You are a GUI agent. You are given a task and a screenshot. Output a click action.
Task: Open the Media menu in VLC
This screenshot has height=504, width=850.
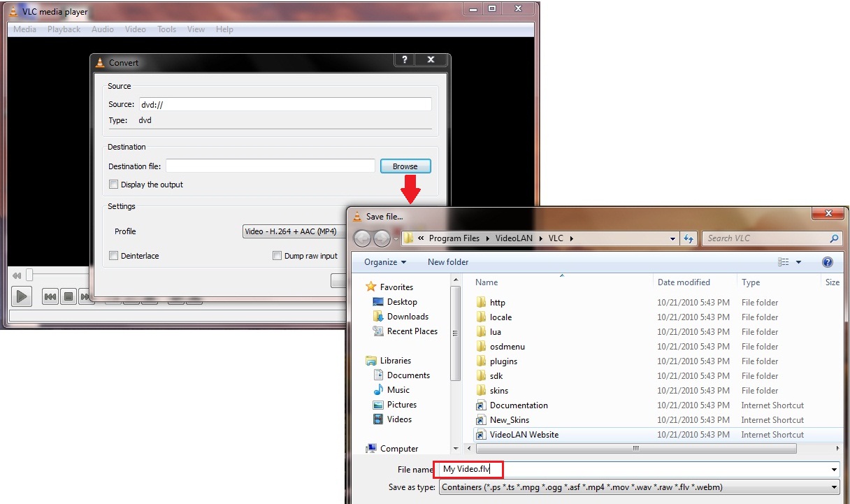(x=25, y=29)
